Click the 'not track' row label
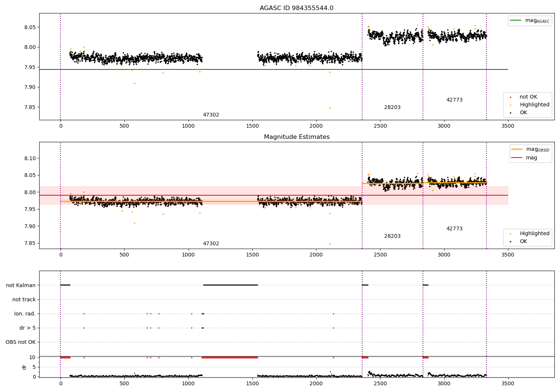 [24, 299]
